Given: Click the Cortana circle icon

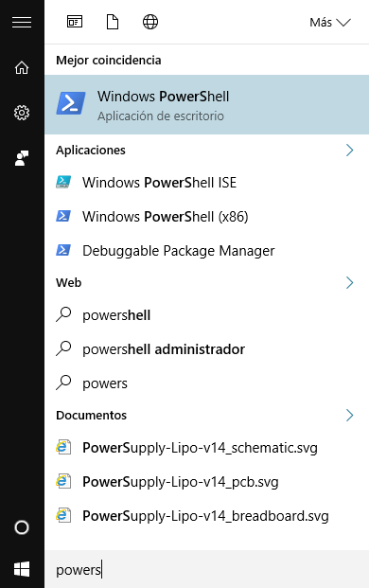Looking at the screenshot, I should [x=22, y=527].
